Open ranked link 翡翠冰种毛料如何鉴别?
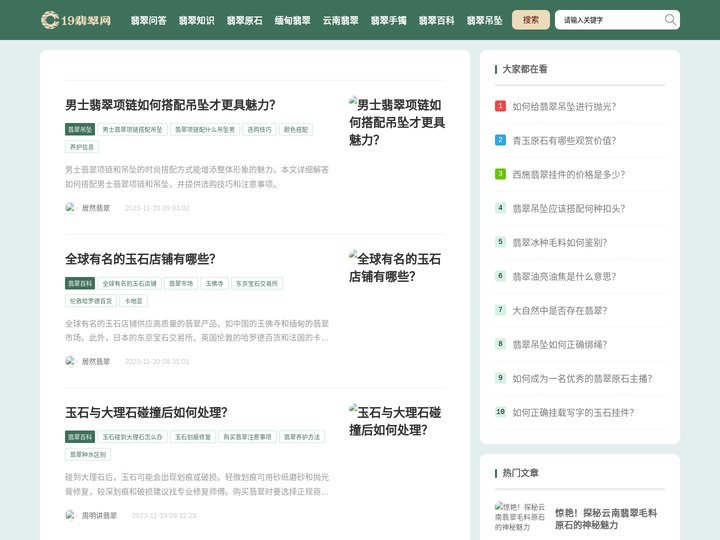Viewport: 720px width, 540px height. click(x=559, y=242)
